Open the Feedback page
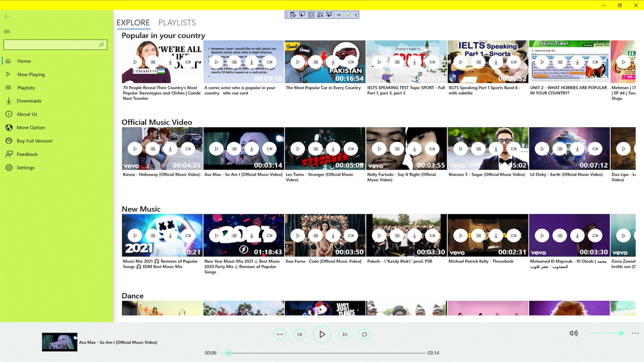This screenshot has height=362, width=644. coord(27,154)
